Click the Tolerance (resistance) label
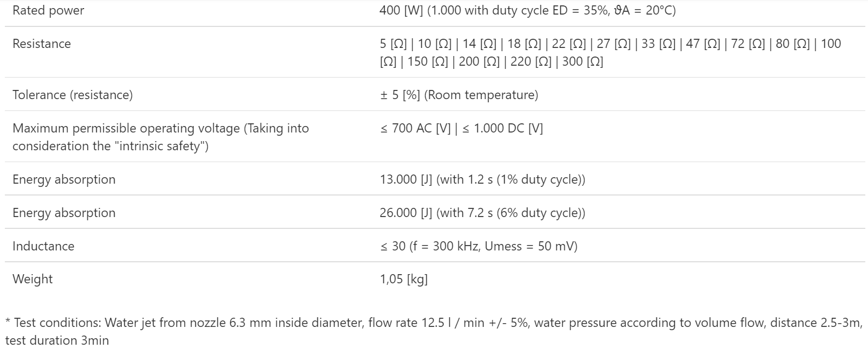Screen dimensions: 868x349 point(73,95)
